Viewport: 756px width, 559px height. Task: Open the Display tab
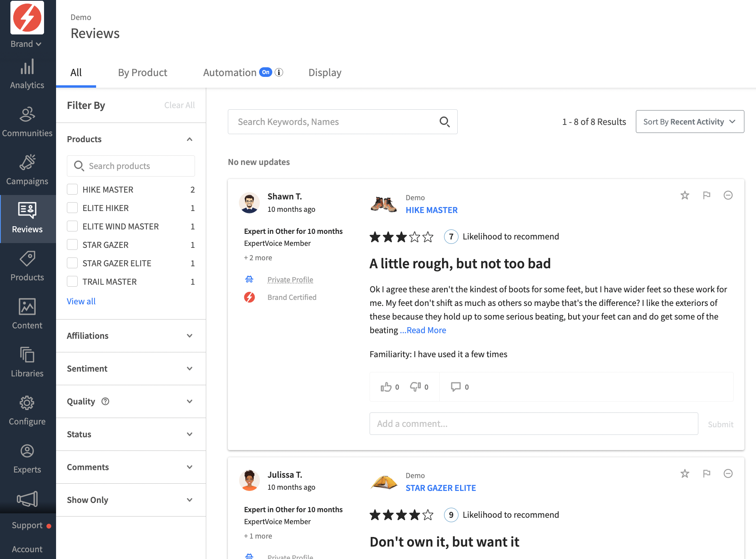(325, 72)
